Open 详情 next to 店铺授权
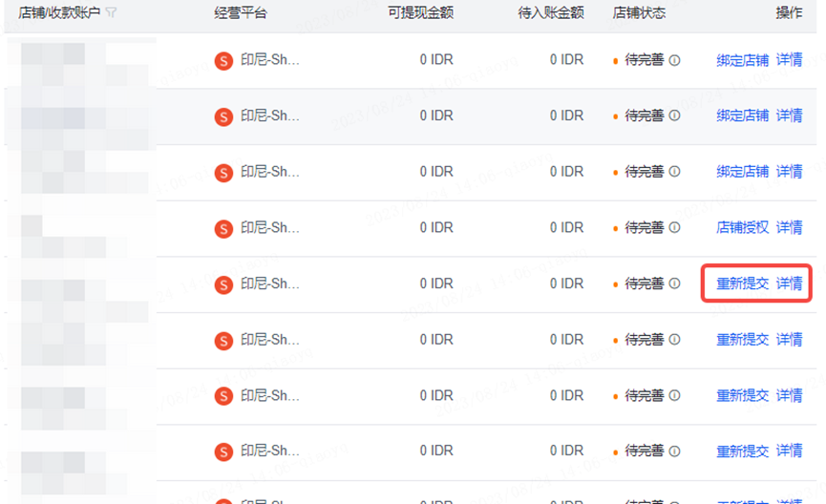Screen dimensions: 826x504 point(789,227)
